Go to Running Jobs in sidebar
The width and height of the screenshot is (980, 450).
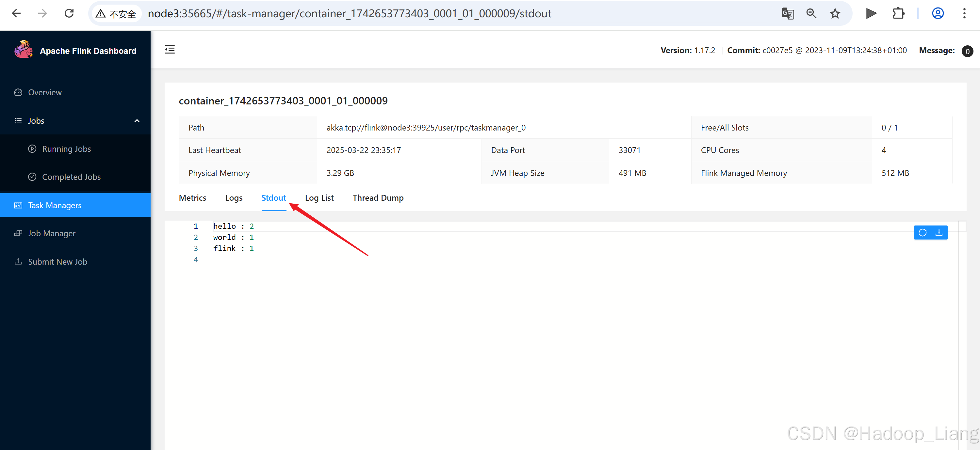coord(66,149)
